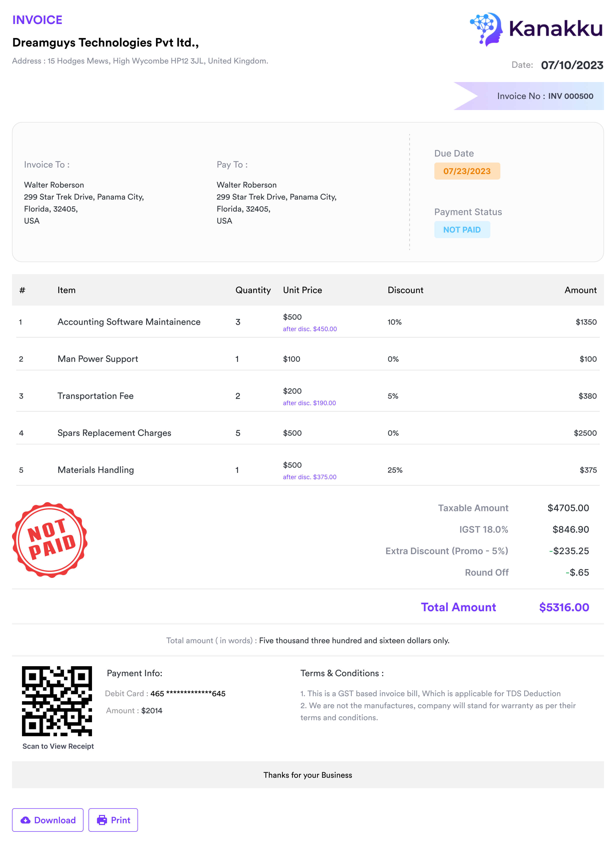Select the Transportation Fee item
The width and height of the screenshot is (616, 844).
[95, 396]
